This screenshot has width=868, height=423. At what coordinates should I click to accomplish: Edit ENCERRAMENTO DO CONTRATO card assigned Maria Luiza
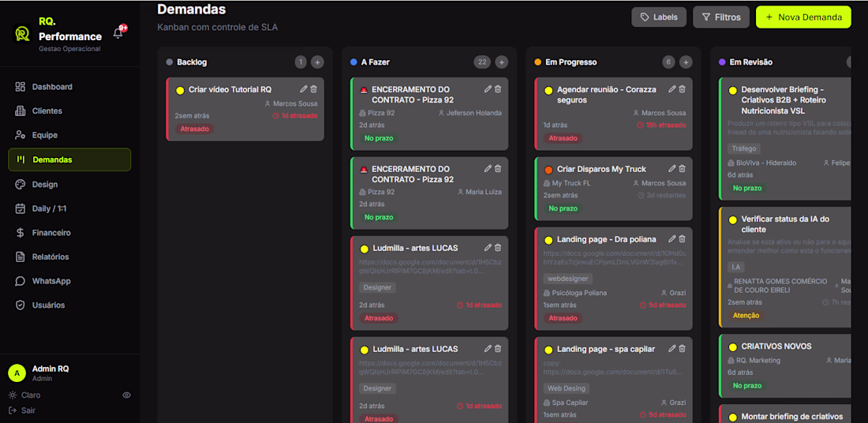tap(488, 168)
